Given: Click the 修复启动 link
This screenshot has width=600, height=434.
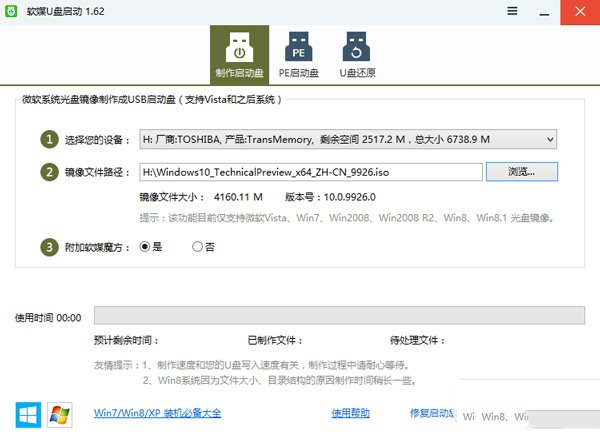Looking at the screenshot, I should point(432,413).
